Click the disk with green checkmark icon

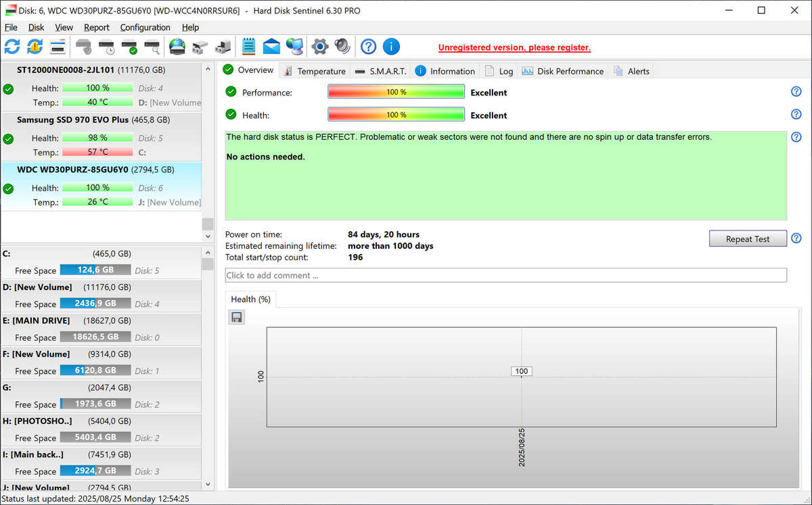click(129, 47)
